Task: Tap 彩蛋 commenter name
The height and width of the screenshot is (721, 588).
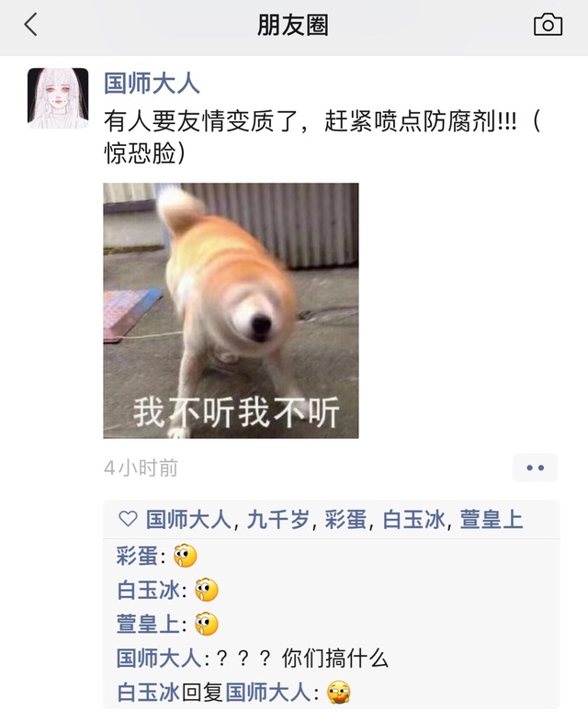Action: pyautogui.click(x=137, y=556)
